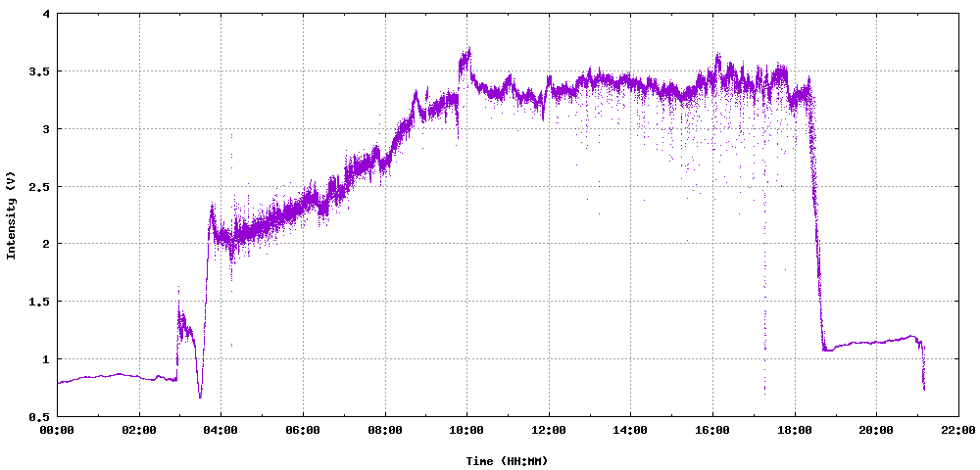Click the Time (HH:MM) axis title
The image size is (980, 470).
(507, 462)
